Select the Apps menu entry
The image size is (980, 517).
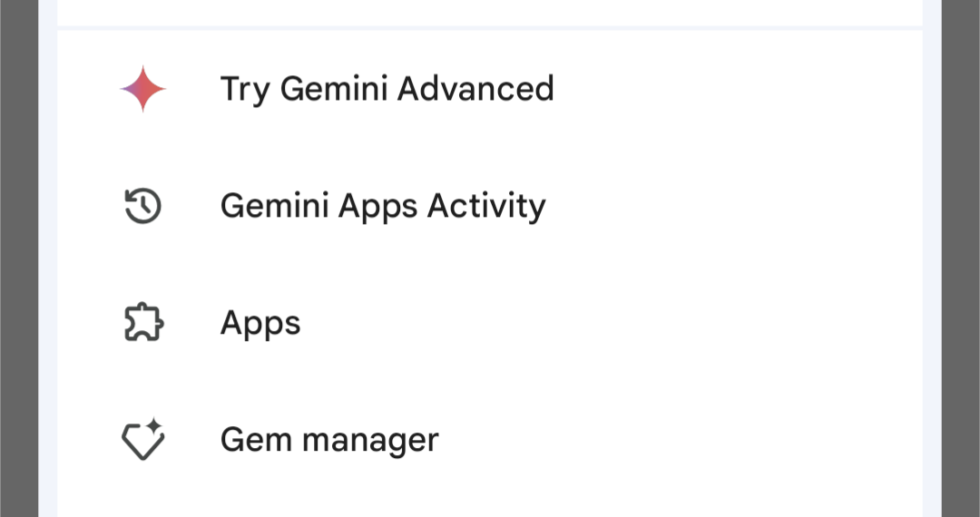click(x=490, y=323)
